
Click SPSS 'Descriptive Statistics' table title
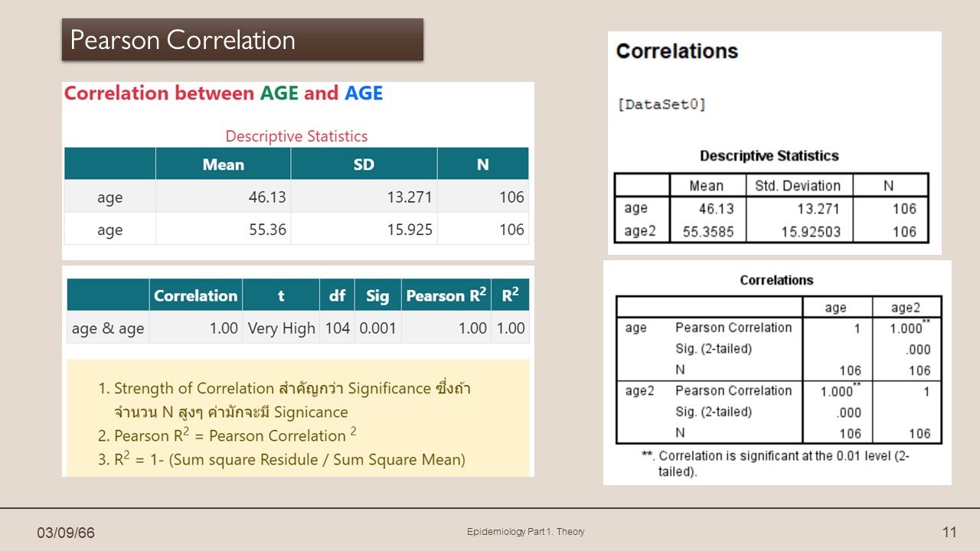tap(769, 156)
